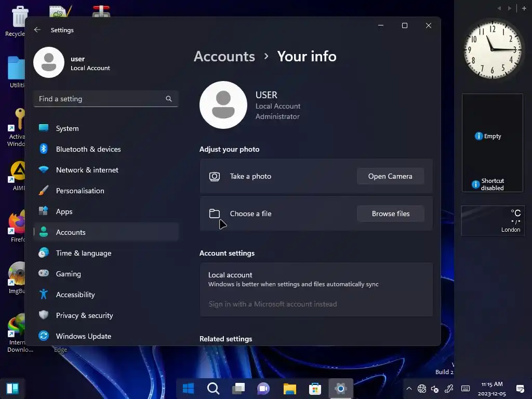Viewport: 532px width, 399px height.
Task: Open Personalisation category
Action: coord(106,191)
